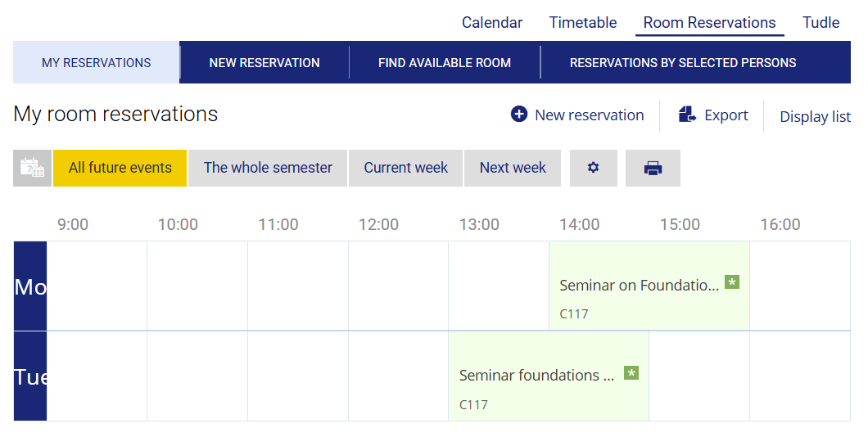
Task: Open the gear settings button
Action: tap(594, 168)
